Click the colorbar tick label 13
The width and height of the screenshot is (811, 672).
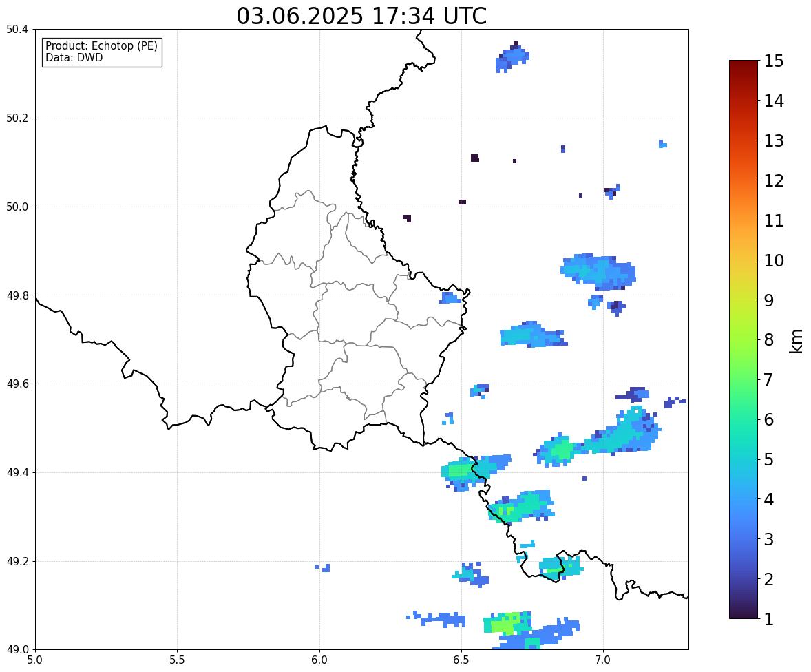tap(774, 140)
